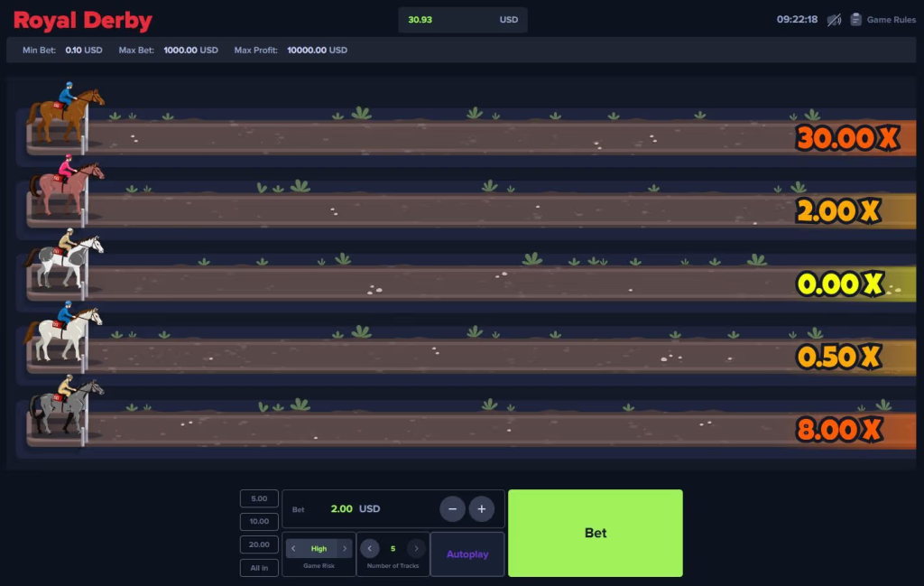The height and width of the screenshot is (586, 924).
Task: Switch Game Risk to previous level
Action: click(x=293, y=548)
